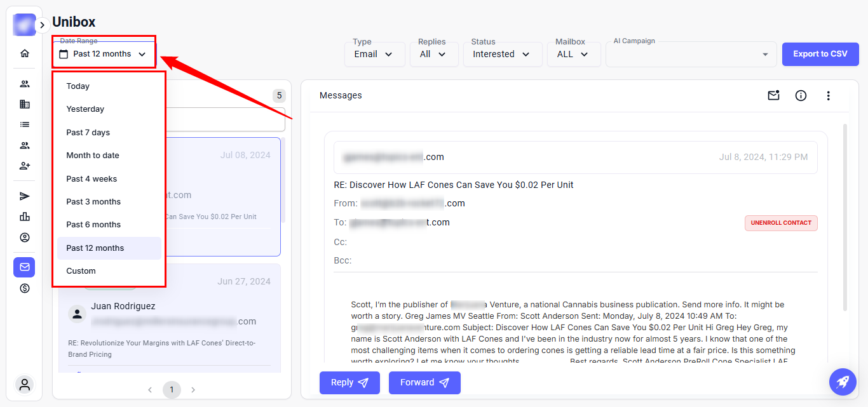The image size is (868, 407).
Task: Click the paper plane campaigns icon
Action: pyautogui.click(x=25, y=196)
